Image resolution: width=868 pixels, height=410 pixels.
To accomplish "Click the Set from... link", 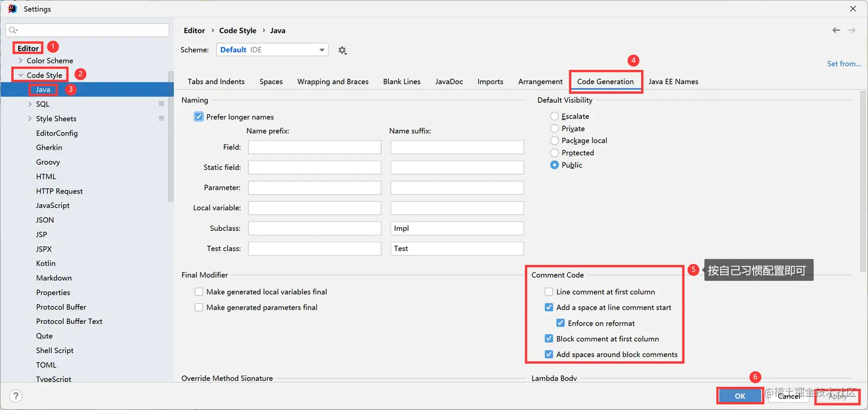I will tap(843, 64).
